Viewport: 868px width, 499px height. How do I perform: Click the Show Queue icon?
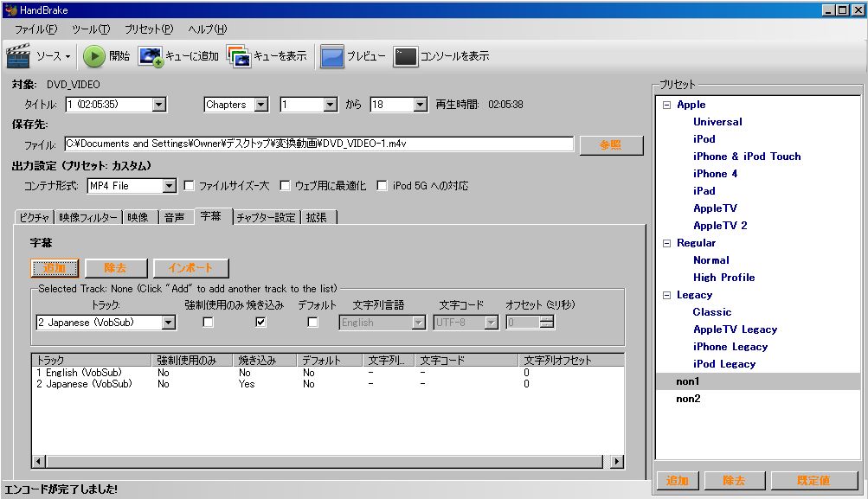point(239,56)
